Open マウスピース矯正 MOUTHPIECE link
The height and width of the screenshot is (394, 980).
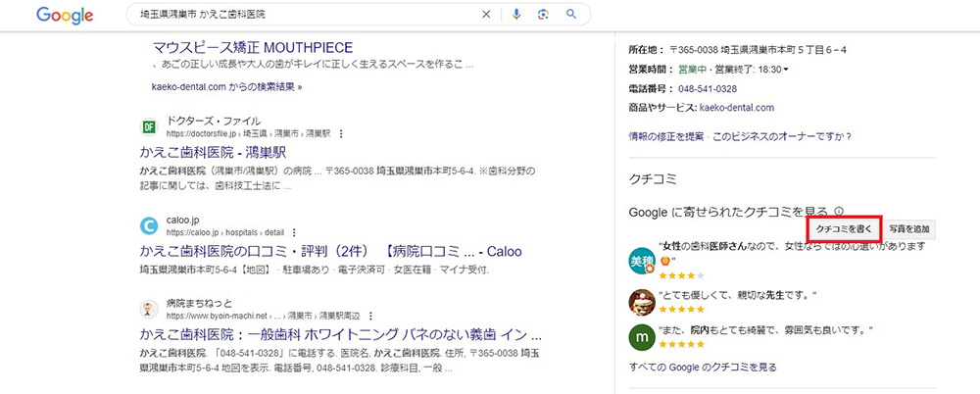(x=252, y=47)
